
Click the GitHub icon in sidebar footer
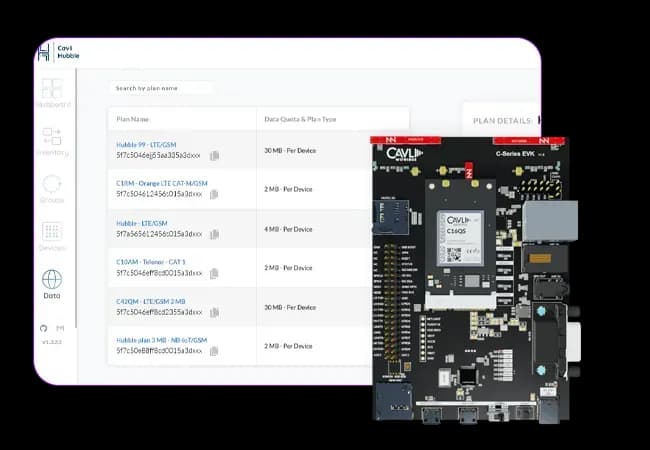point(44,328)
